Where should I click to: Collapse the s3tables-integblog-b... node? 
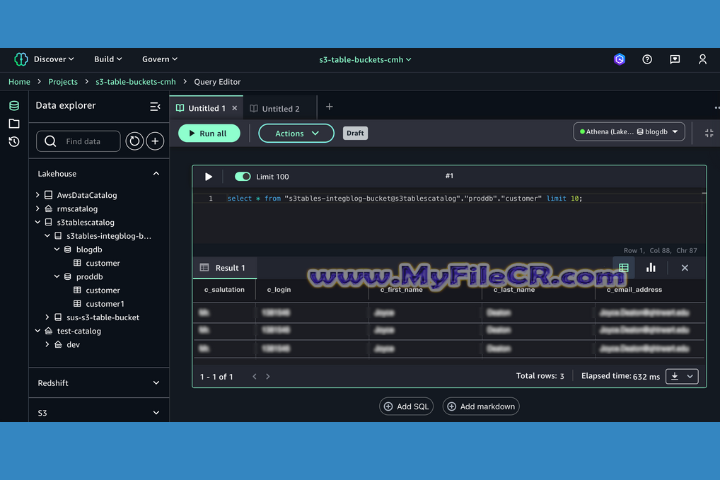tap(47, 236)
